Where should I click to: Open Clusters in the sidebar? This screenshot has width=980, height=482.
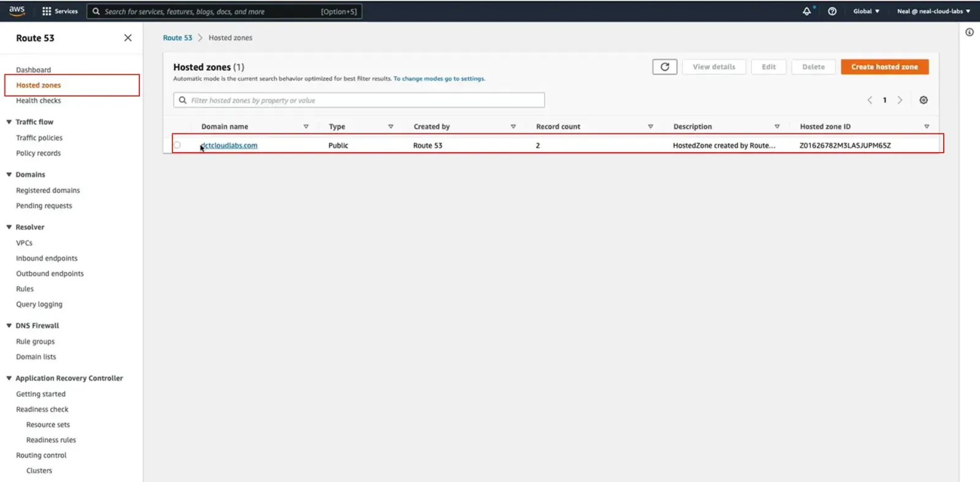coord(39,471)
